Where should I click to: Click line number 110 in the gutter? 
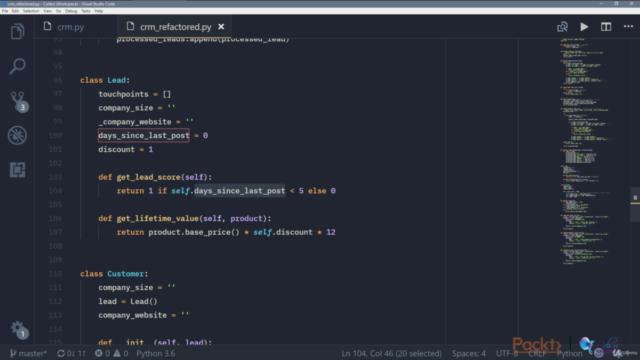pos(55,274)
